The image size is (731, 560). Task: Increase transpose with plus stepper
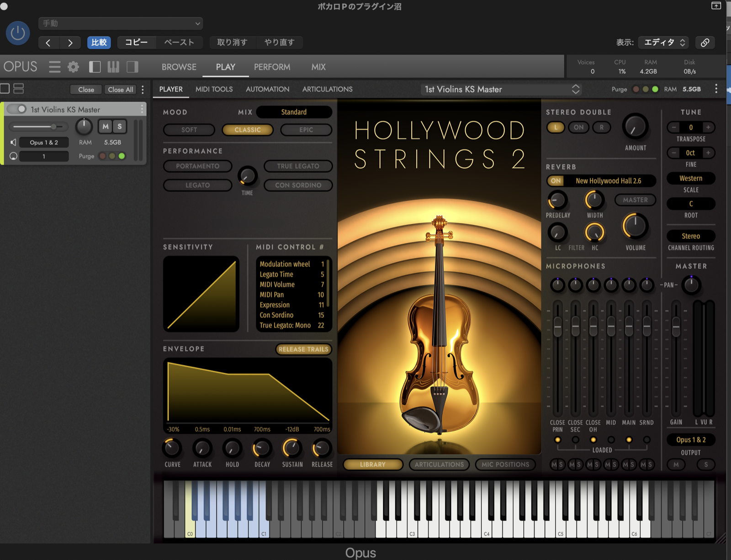pos(708,127)
